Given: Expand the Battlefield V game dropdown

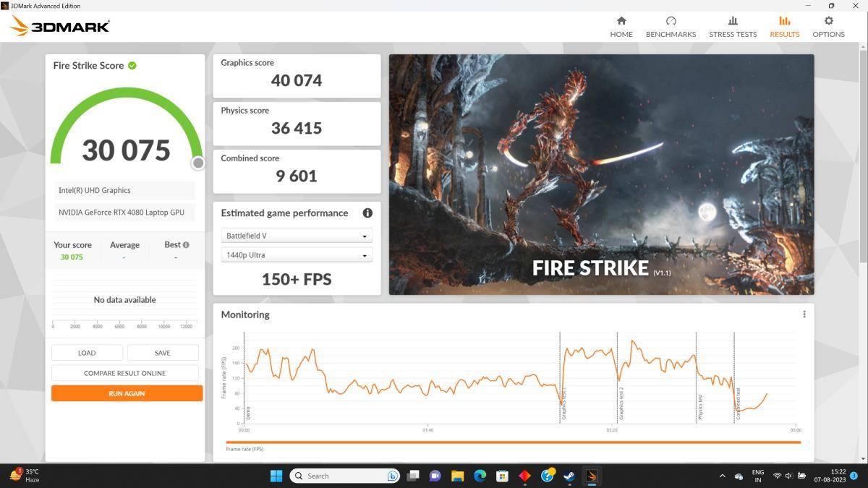Looking at the screenshot, I should [297, 236].
